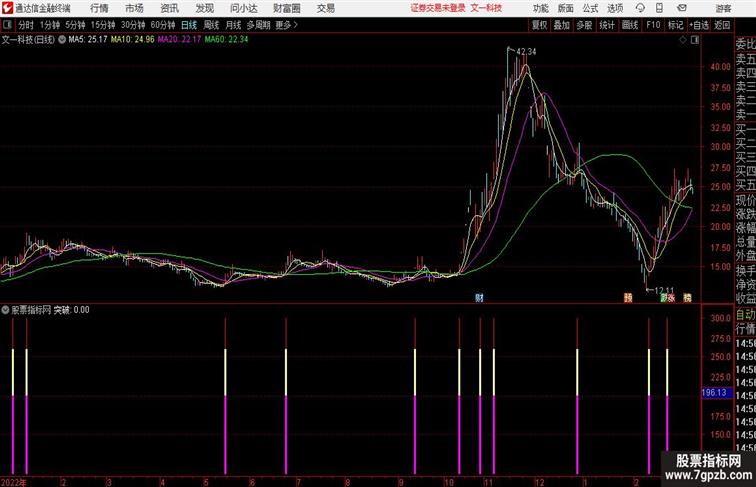756x487 pixels.
Task: Click the 12.11 low price label
Action: click(x=664, y=291)
